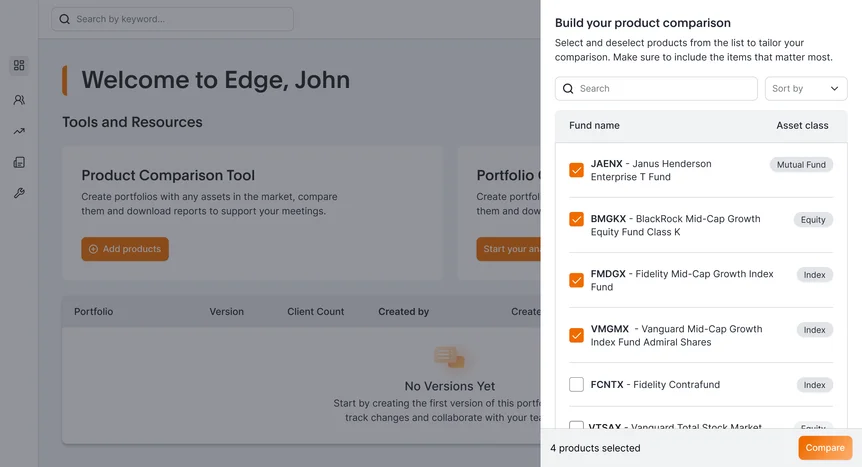Uncheck the JAENX Janus Henderson fund checkbox
The width and height of the screenshot is (862, 467).
576,170
